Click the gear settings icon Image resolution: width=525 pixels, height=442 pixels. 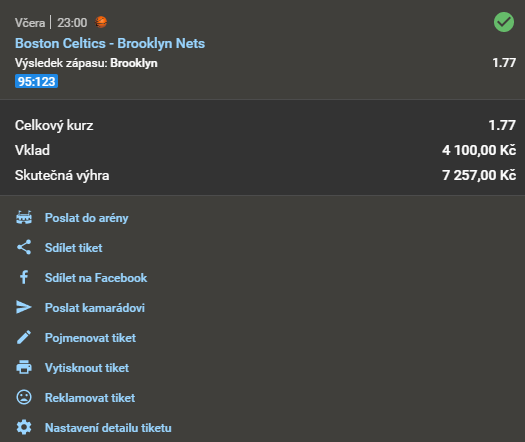(24, 427)
